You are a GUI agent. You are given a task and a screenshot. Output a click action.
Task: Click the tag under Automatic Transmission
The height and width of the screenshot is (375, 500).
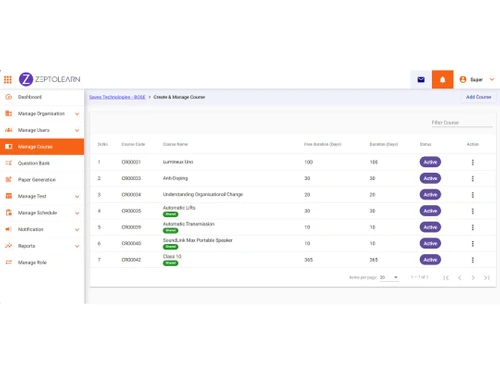click(x=170, y=230)
